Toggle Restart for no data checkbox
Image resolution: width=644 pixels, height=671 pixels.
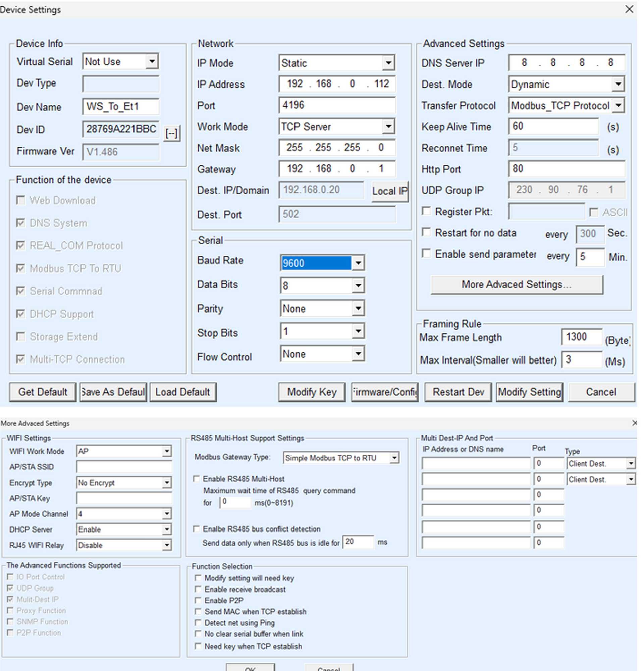point(426,232)
